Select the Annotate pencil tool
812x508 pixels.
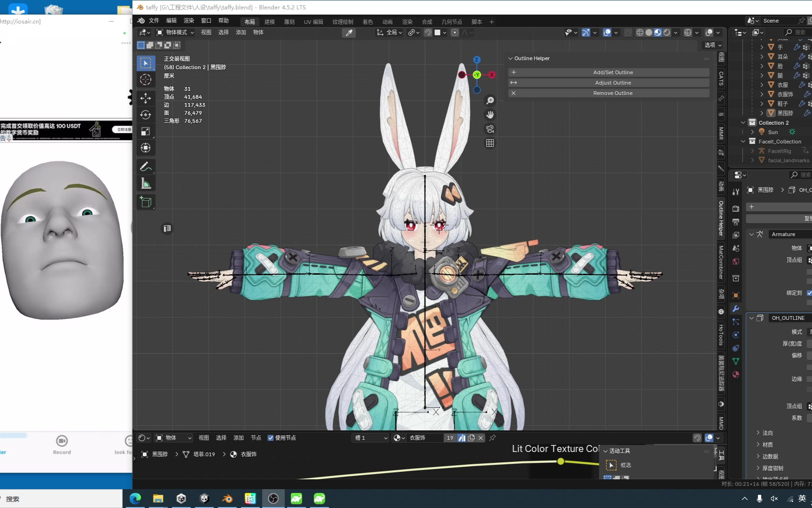tap(146, 167)
